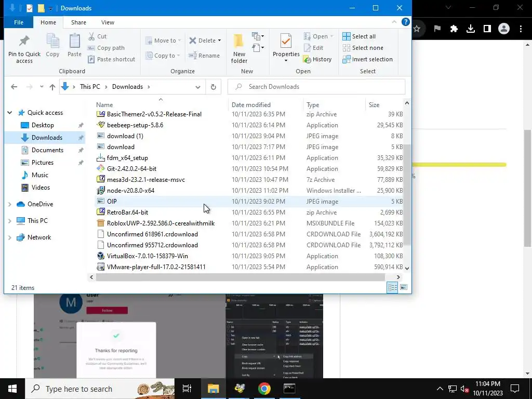Open Action Center notifications icon

(x=515, y=389)
